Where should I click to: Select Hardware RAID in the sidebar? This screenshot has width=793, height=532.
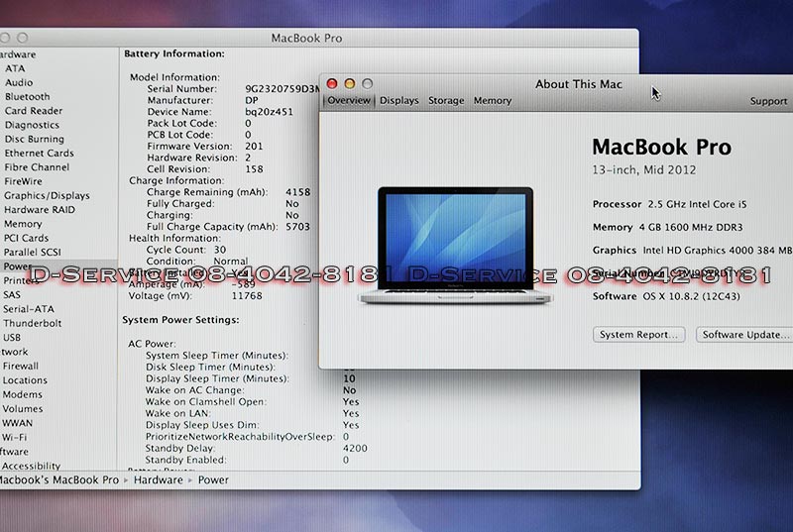[x=40, y=210]
